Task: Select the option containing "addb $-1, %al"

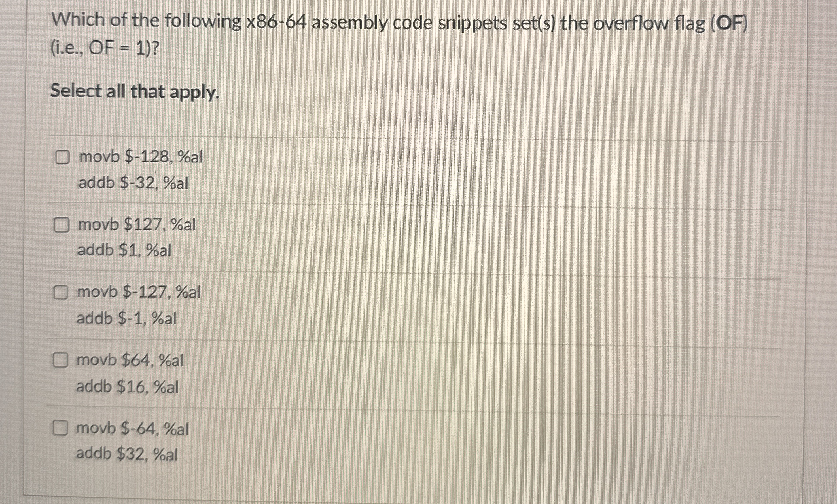Action: click(126, 318)
